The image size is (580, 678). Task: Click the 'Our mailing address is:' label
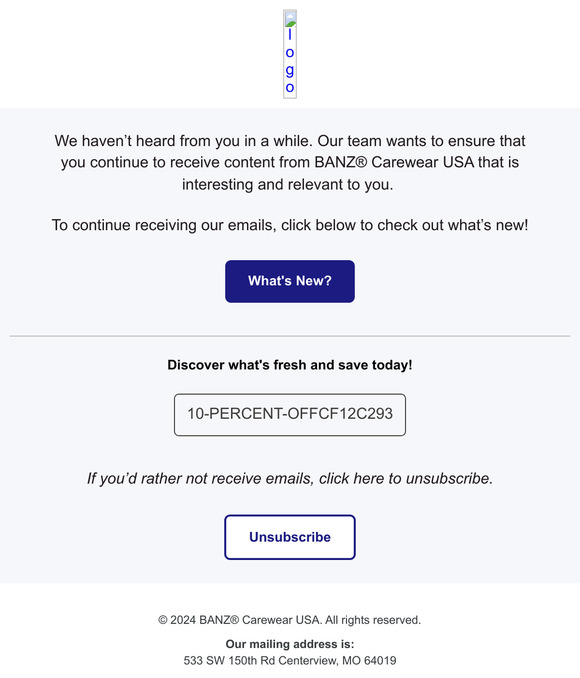[290, 644]
